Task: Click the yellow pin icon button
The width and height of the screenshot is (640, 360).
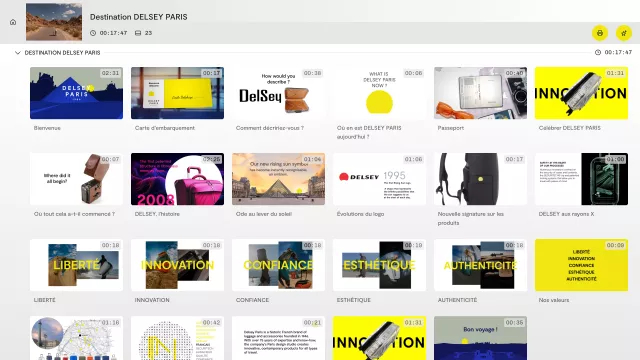Action: point(624,33)
